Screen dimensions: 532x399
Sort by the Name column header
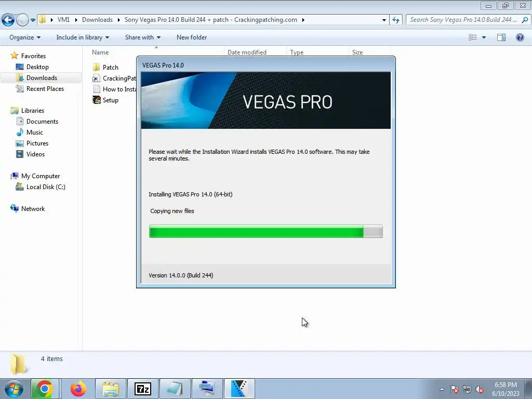click(x=100, y=52)
